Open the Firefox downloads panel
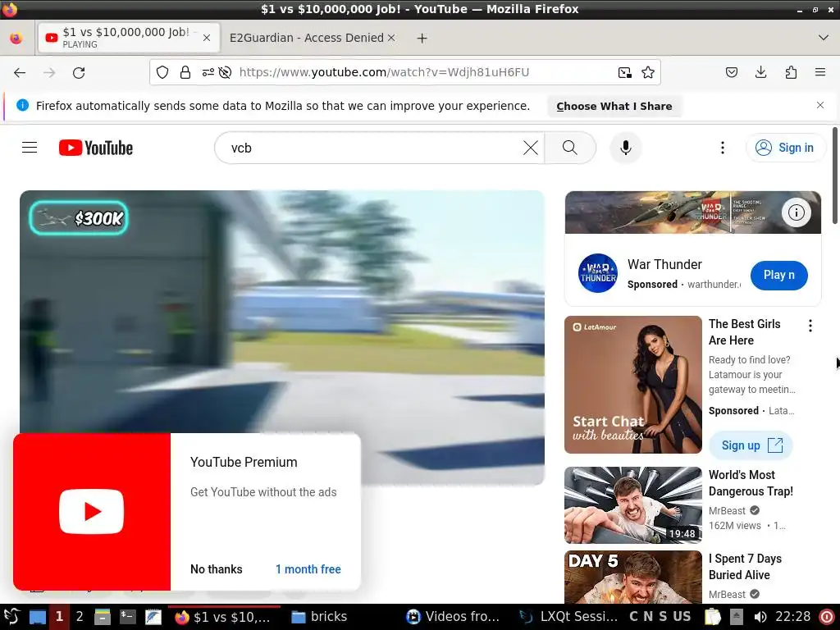The width and height of the screenshot is (840, 630). click(x=760, y=72)
